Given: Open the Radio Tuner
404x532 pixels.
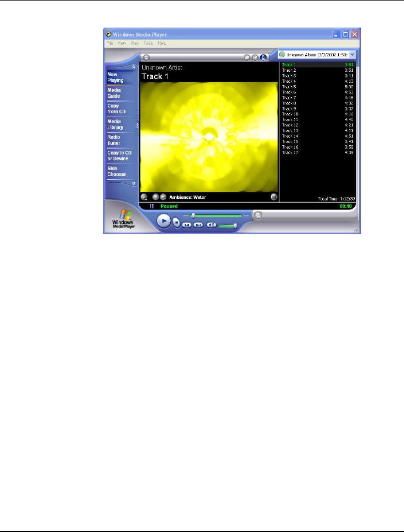Looking at the screenshot, I should coord(120,140).
